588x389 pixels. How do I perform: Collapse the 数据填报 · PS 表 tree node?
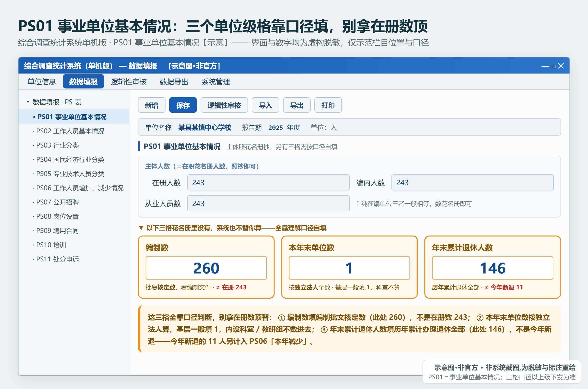coord(28,102)
